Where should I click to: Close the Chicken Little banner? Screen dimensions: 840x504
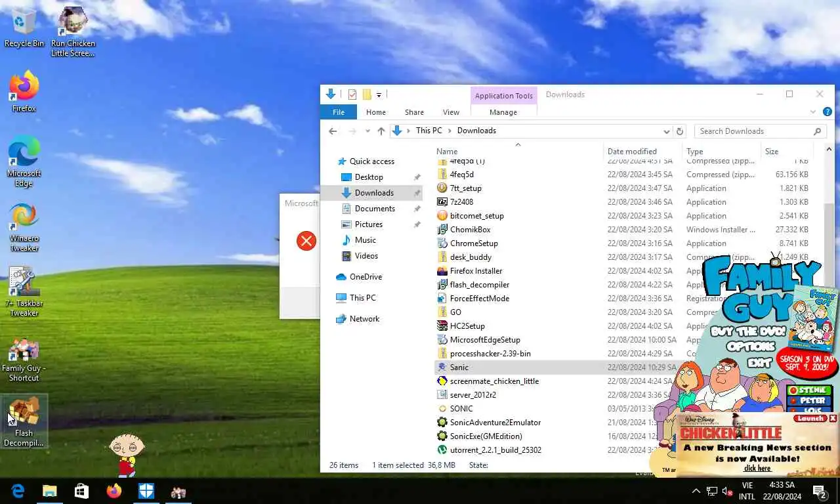tap(833, 418)
